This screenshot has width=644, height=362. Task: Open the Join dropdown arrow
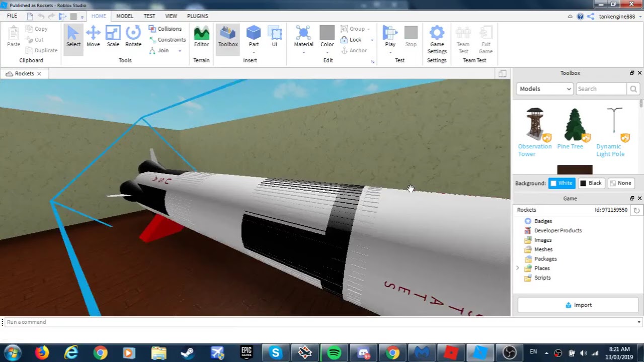click(x=180, y=51)
